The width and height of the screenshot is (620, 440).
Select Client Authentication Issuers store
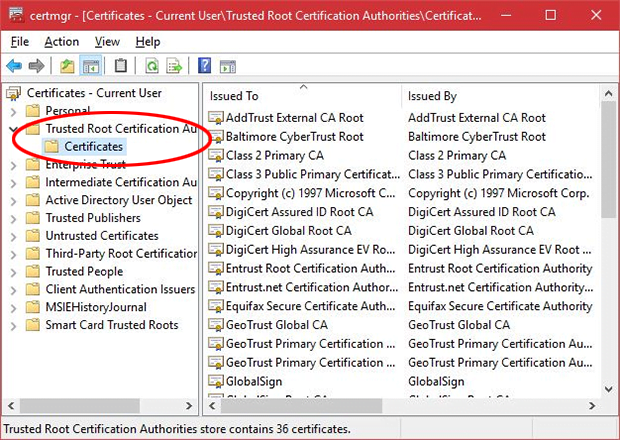click(120, 289)
